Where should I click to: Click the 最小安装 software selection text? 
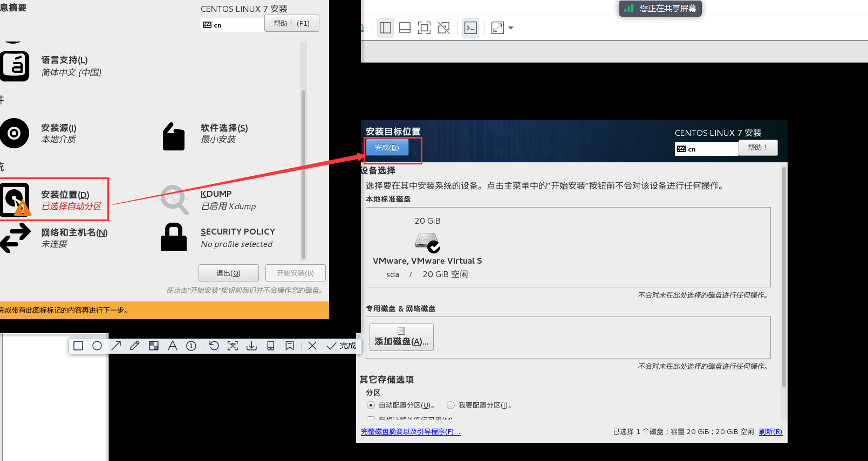tap(218, 139)
